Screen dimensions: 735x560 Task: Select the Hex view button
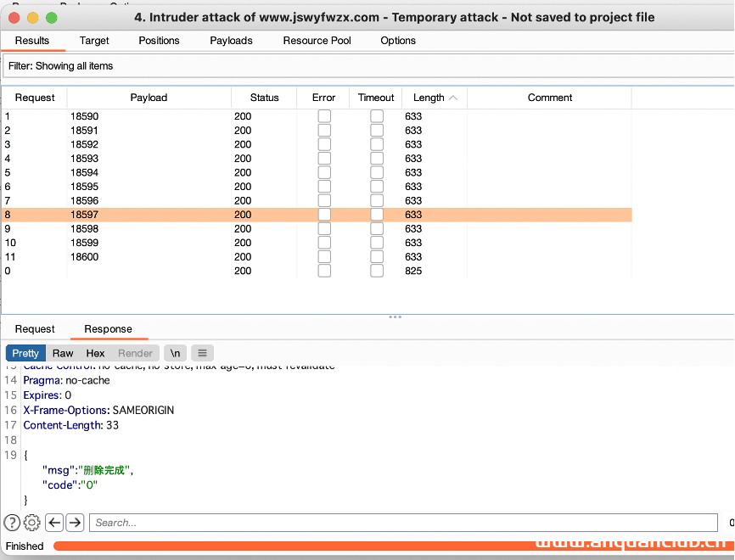click(95, 353)
